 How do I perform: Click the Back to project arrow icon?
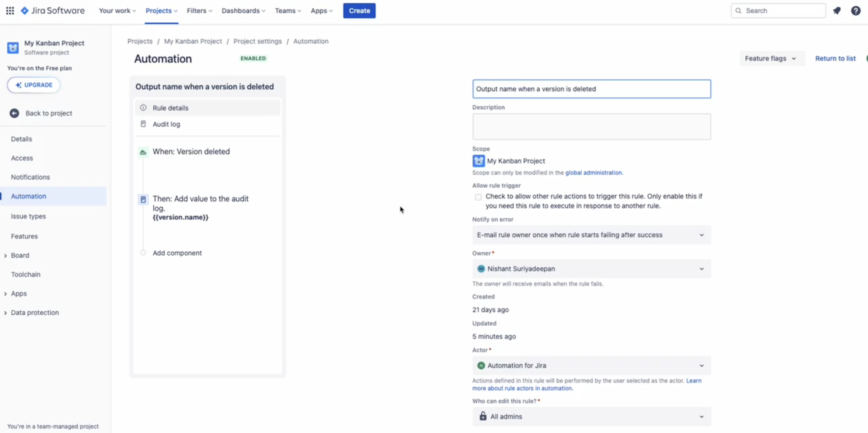[x=14, y=113]
